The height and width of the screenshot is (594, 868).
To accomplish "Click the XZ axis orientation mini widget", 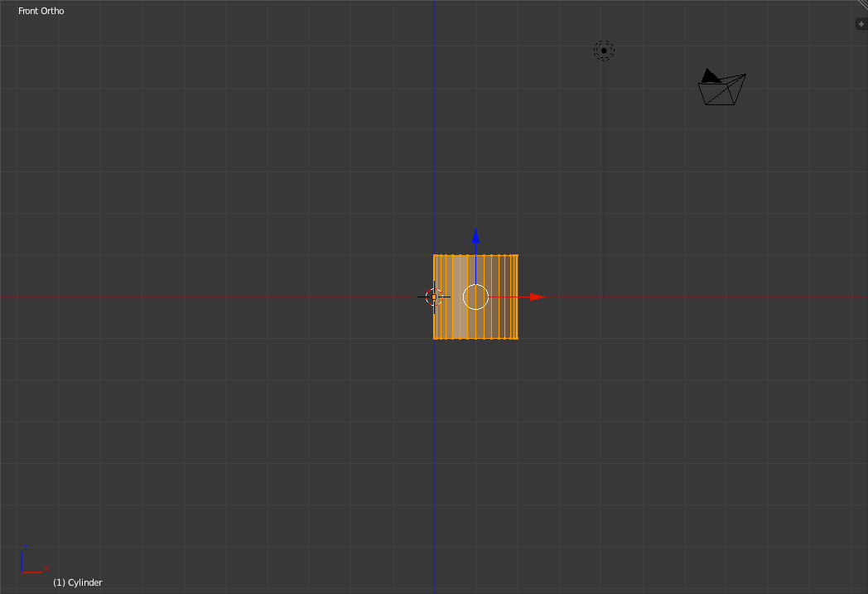I will coord(34,560).
